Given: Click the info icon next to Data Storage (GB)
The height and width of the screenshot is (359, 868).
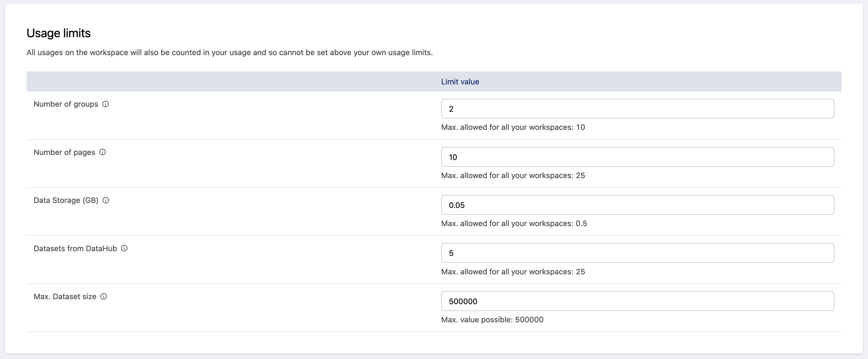Looking at the screenshot, I should click(106, 200).
